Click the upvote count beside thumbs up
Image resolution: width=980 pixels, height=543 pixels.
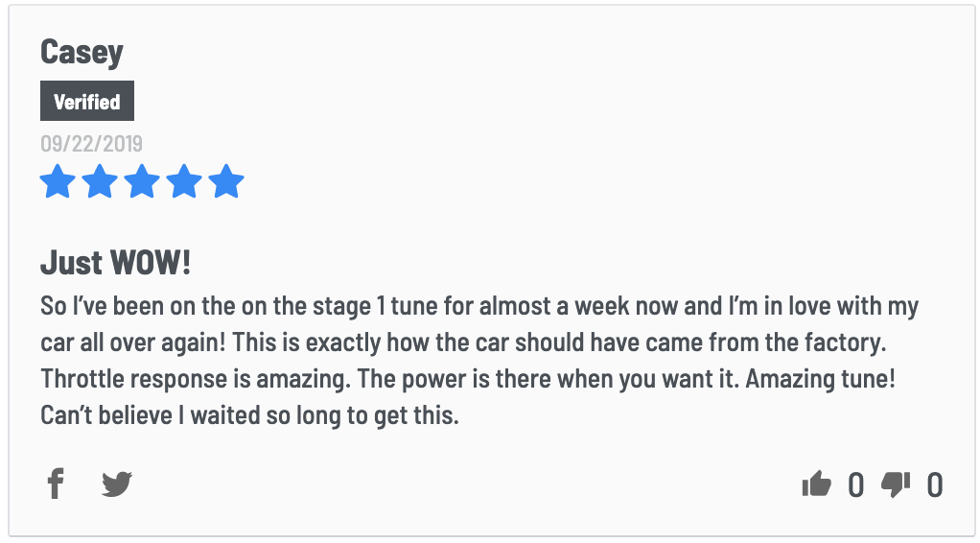coord(855,484)
